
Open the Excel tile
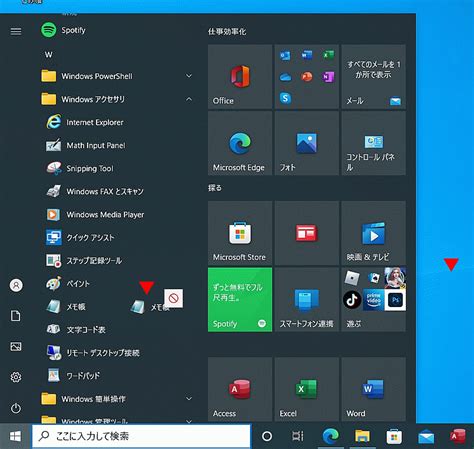[307, 389]
